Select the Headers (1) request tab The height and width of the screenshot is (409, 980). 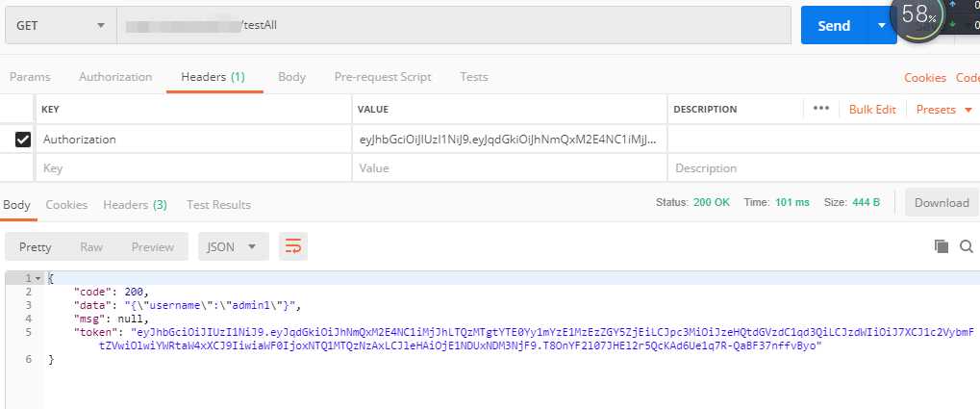point(214,77)
